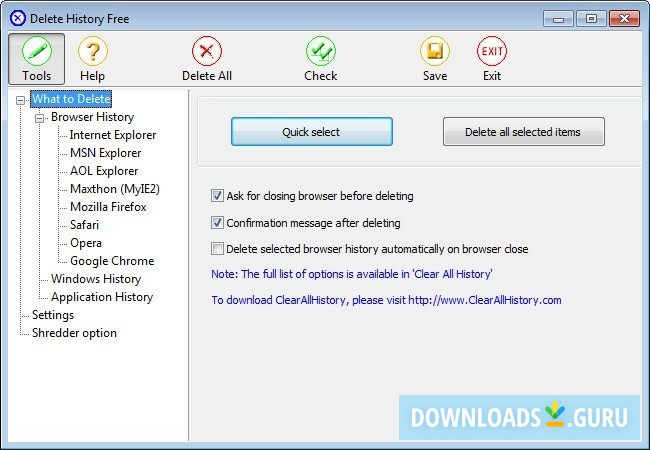This screenshot has height=450, width=650.
Task: Open Application History in the tree
Action: tap(102, 297)
